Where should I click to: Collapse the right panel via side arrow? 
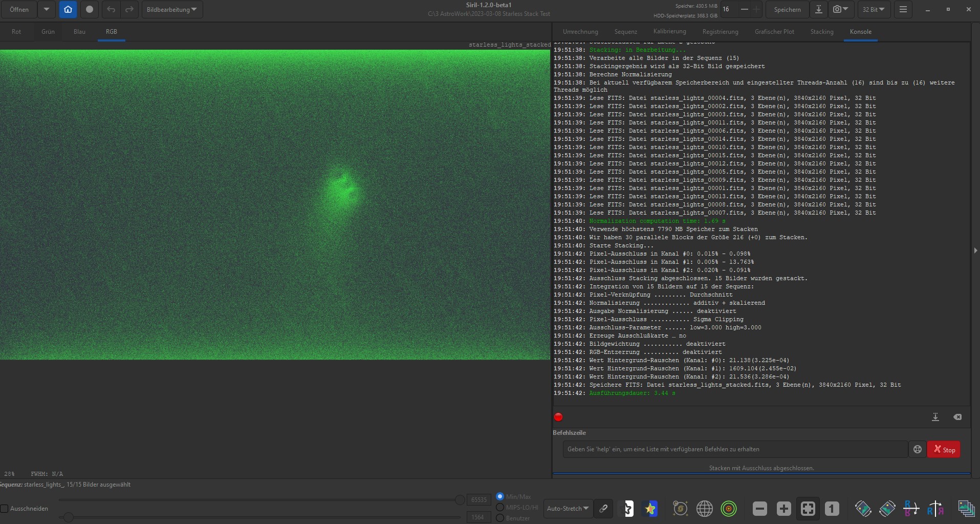click(x=975, y=250)
